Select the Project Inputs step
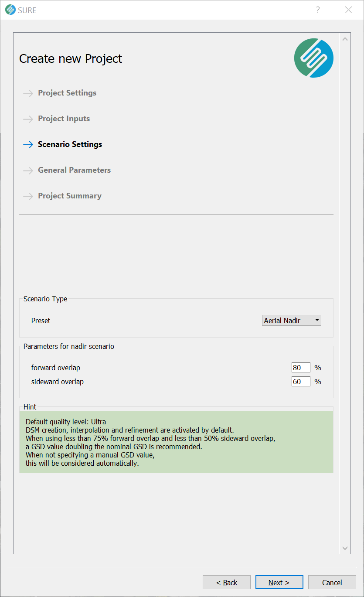Image resolution: width=364 pixels, height=597 pixels. point(64,119)
